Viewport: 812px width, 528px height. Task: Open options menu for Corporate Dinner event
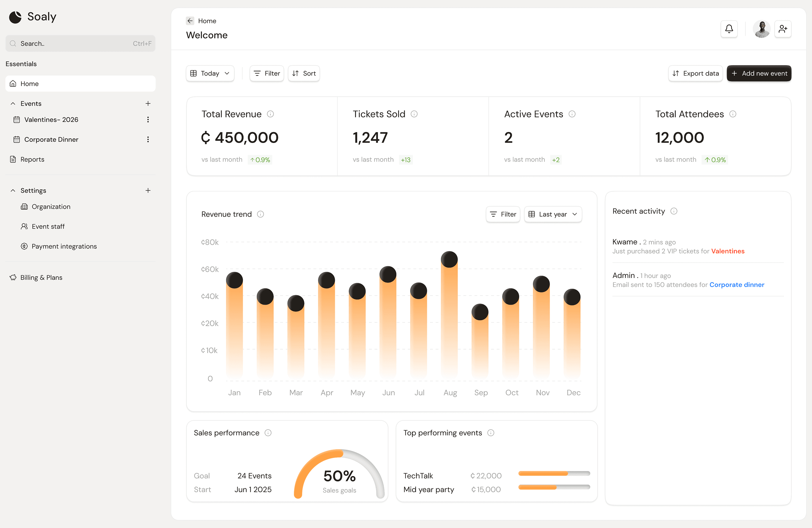(x=148, y=139)
